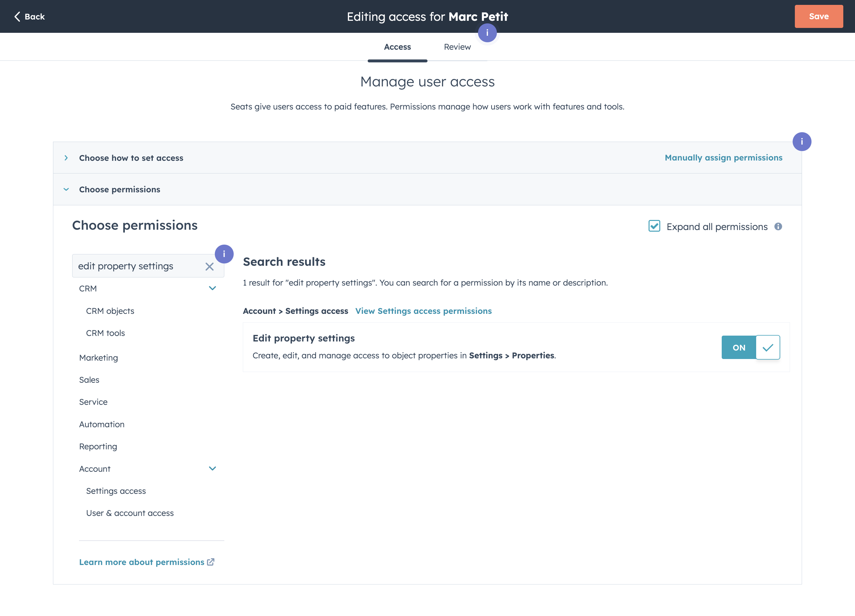855x616 pixels.
Task: Click the back arrow icon
Action: pyautogui.click(x=17, y=17)
